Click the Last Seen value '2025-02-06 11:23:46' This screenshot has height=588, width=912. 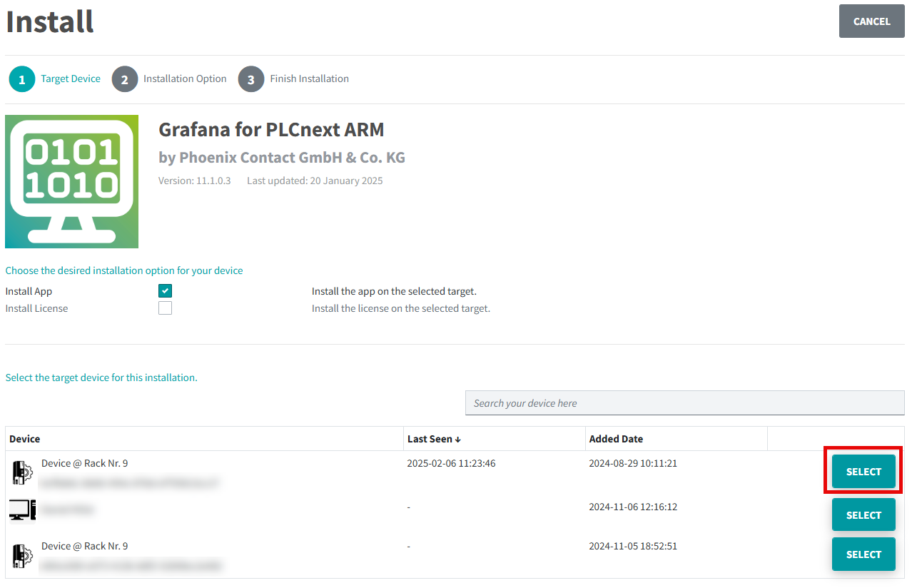click(x=451, y=463)
